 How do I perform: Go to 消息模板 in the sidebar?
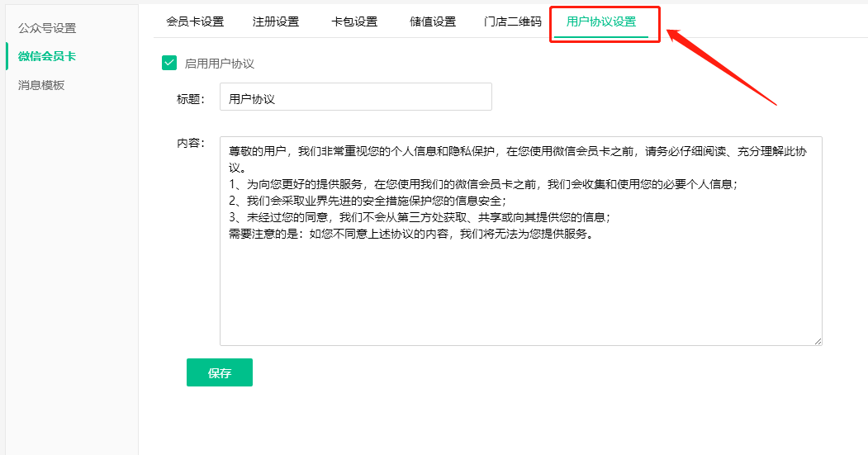pos(41,85)
